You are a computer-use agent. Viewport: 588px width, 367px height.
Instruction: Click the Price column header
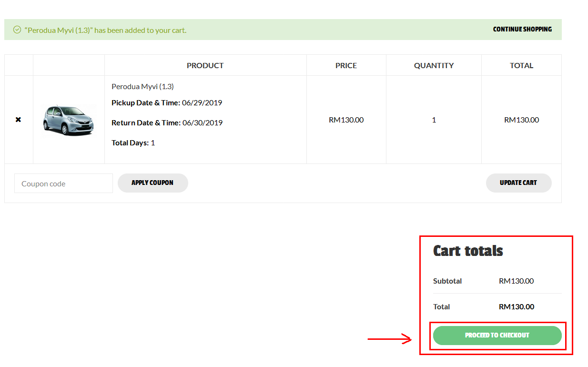(x=346, y=65)
